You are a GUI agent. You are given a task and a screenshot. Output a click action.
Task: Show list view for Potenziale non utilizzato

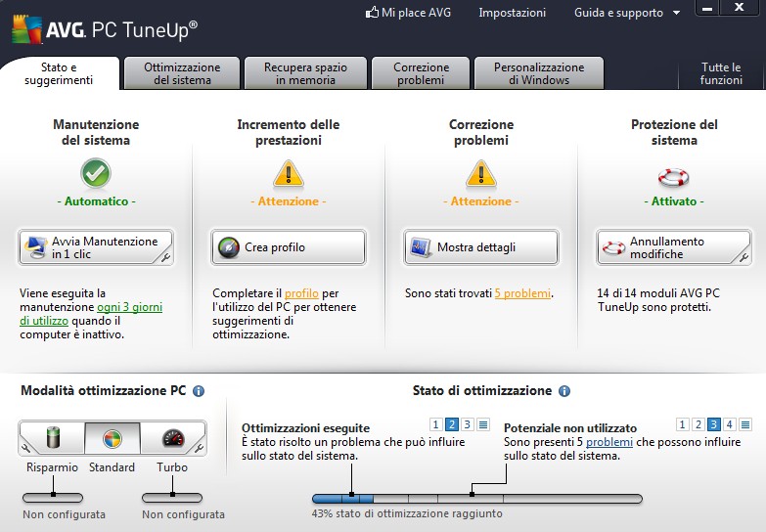click(x=745, y=424)
